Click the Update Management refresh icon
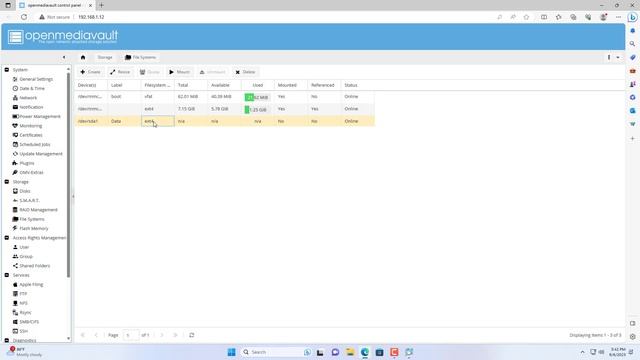 pyautogui.click(x=15, y=154)
